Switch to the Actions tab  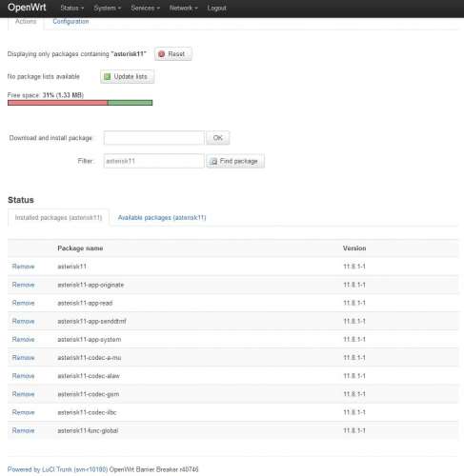coord(26,21)
